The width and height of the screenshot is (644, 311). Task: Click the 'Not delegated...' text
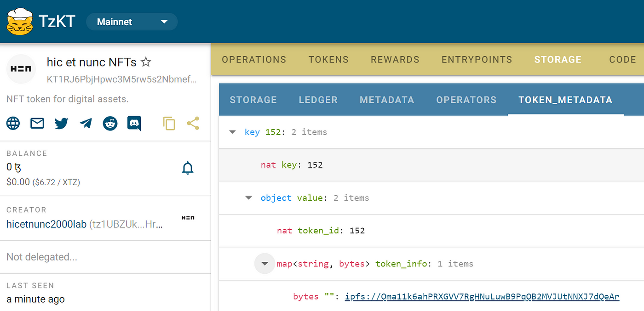tap(42, 257)
